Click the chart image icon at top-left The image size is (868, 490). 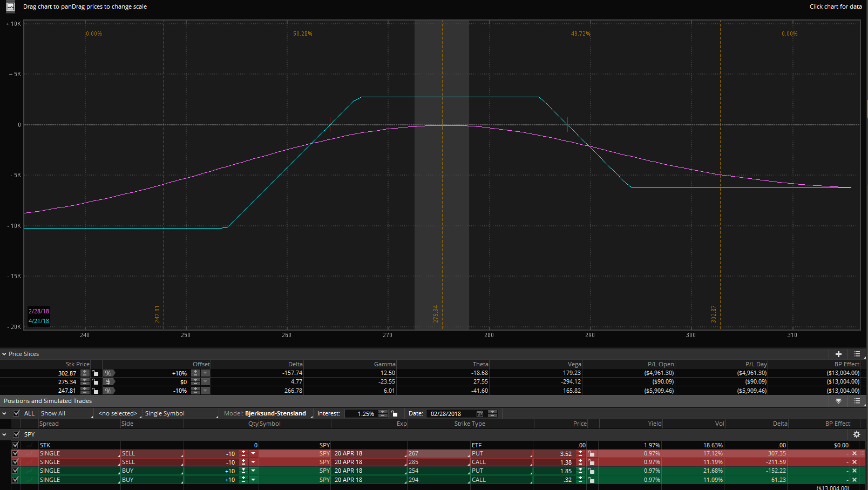(x=10, y=7)
